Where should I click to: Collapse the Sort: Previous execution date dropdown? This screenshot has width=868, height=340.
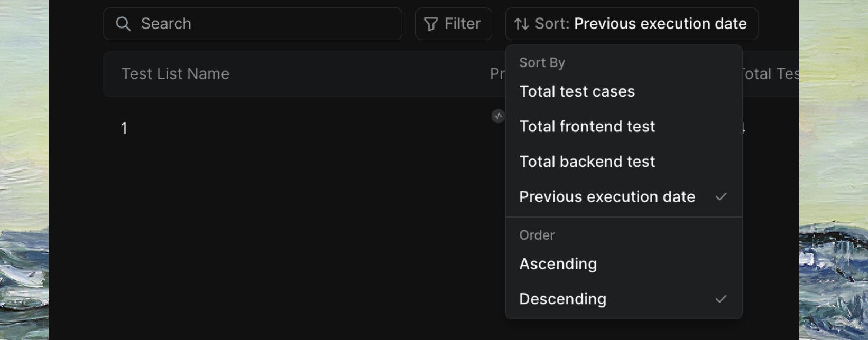tap(631, 24)
